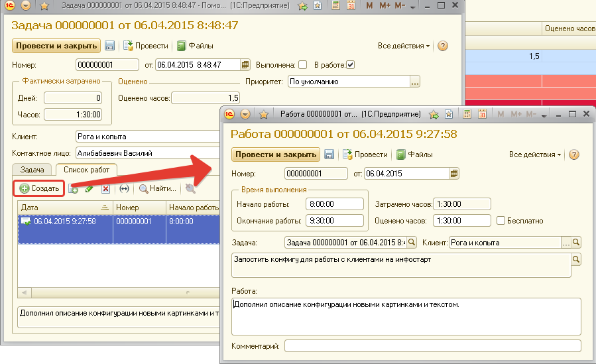
Task: Click Провести и закрыть in Задача window
Action: click(x=56, y=46)
